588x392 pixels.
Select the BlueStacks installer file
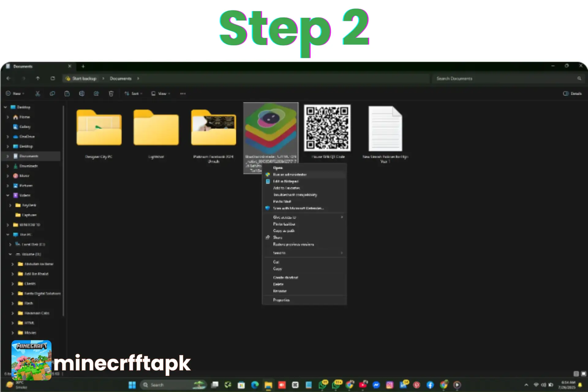pyautogui.click(x=271, y=138)
